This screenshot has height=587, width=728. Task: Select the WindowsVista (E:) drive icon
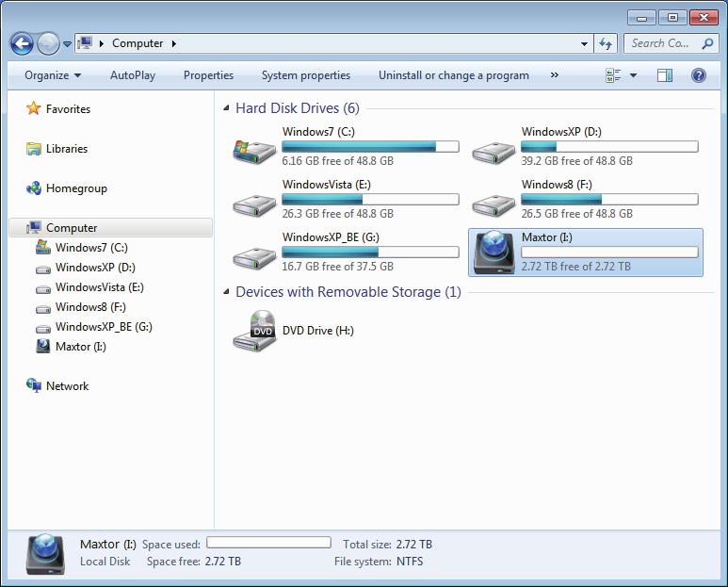pyautogui.click(x=254, y=205)
